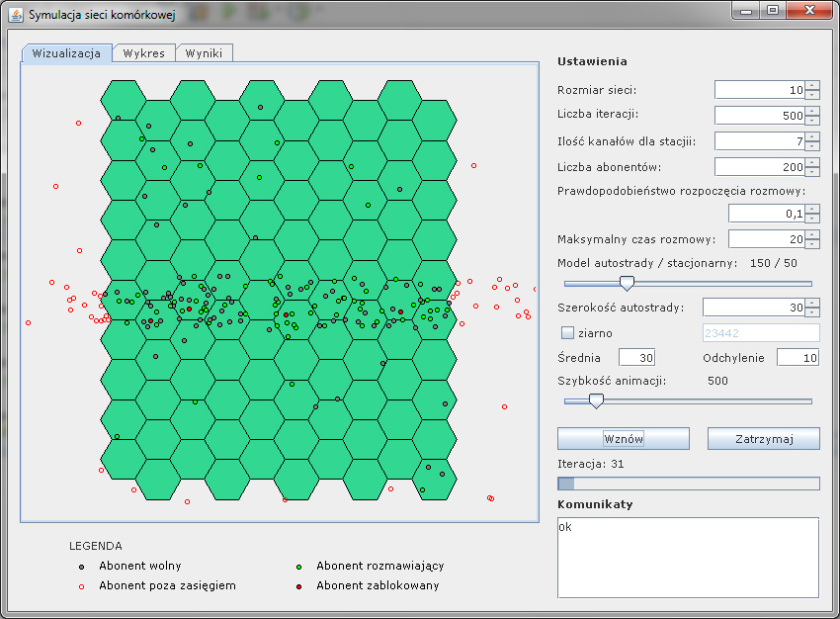
Task: Open the Wyniki tab
Action: point(204,53)
